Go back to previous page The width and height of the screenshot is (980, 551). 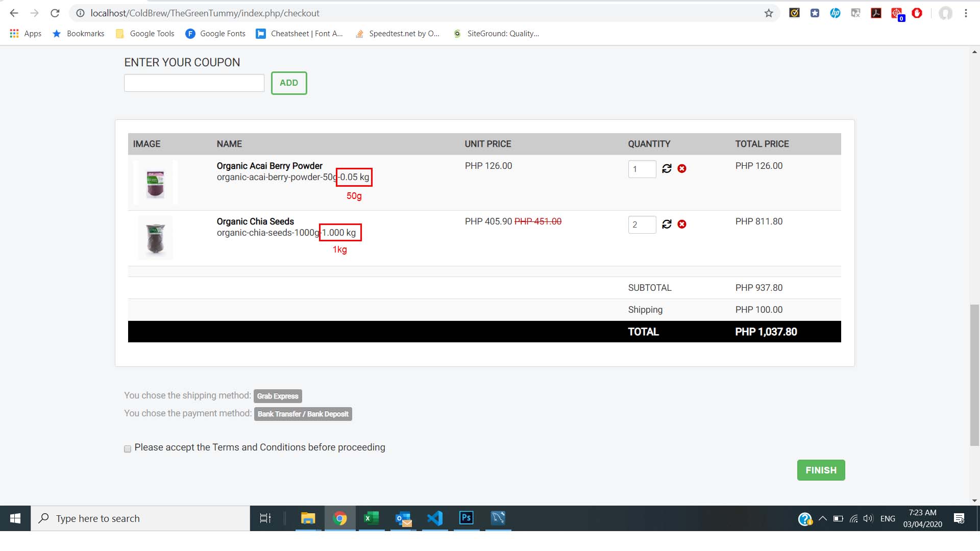[x=14, y=13]
